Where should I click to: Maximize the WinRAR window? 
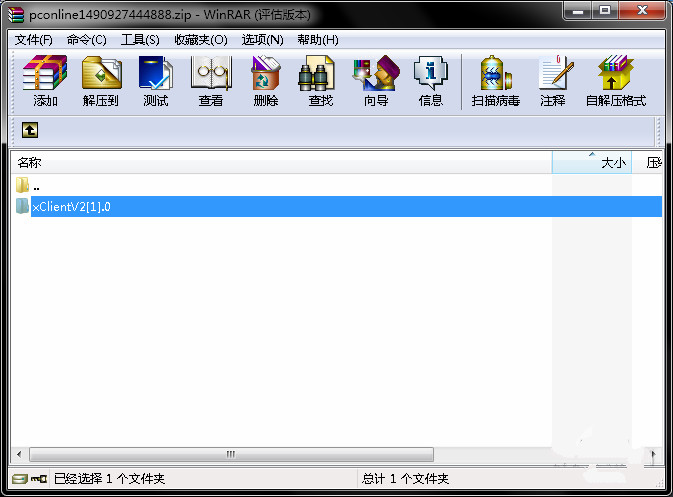click(605, 10)
